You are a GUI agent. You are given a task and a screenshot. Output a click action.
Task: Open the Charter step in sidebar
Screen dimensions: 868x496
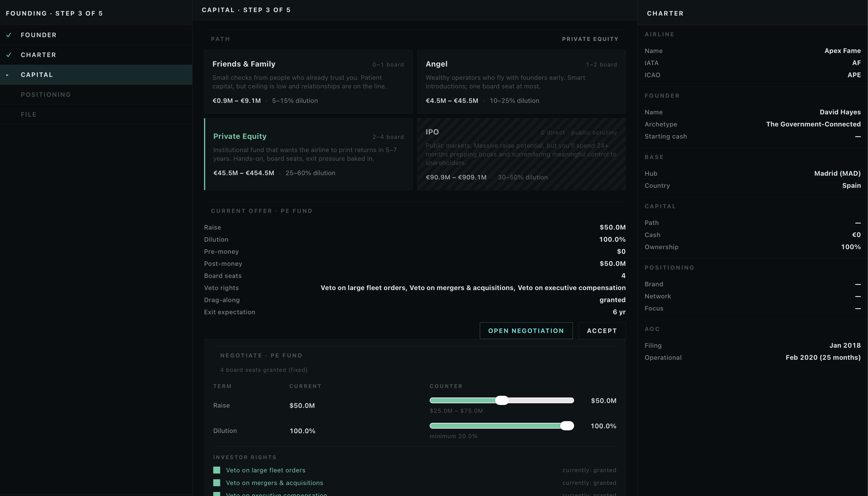(x=96, y=55)
